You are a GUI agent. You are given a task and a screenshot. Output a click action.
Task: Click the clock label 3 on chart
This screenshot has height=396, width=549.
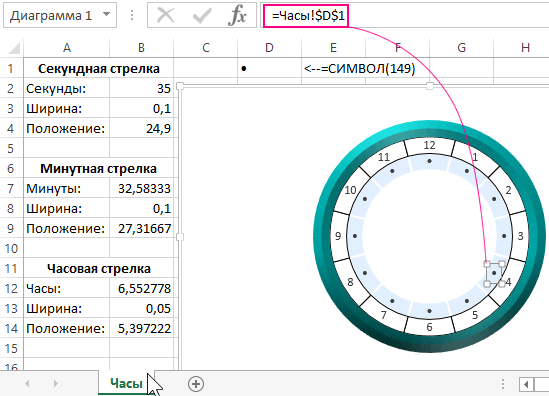(x=520, y=236)
